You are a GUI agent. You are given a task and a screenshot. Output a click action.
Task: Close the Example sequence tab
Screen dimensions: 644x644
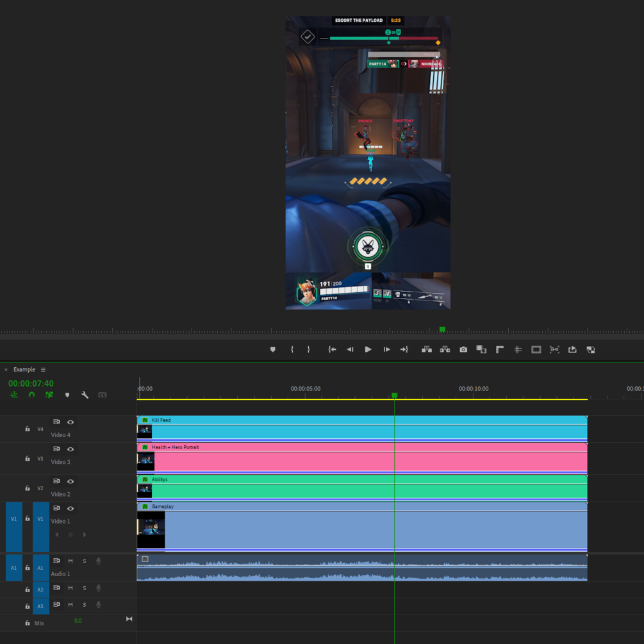point(6,370)
